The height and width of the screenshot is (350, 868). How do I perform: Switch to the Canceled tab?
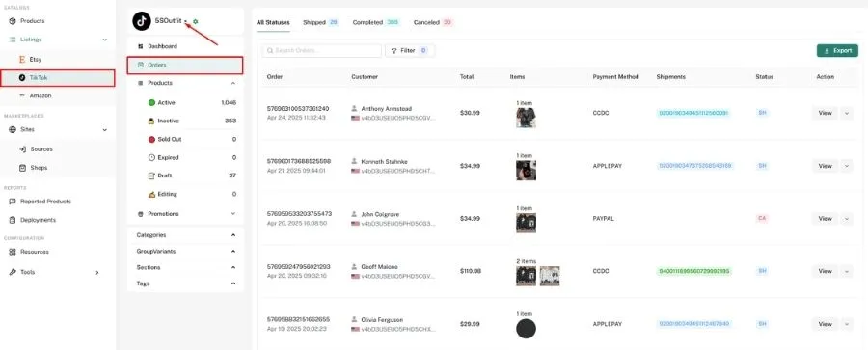(433, 23)
